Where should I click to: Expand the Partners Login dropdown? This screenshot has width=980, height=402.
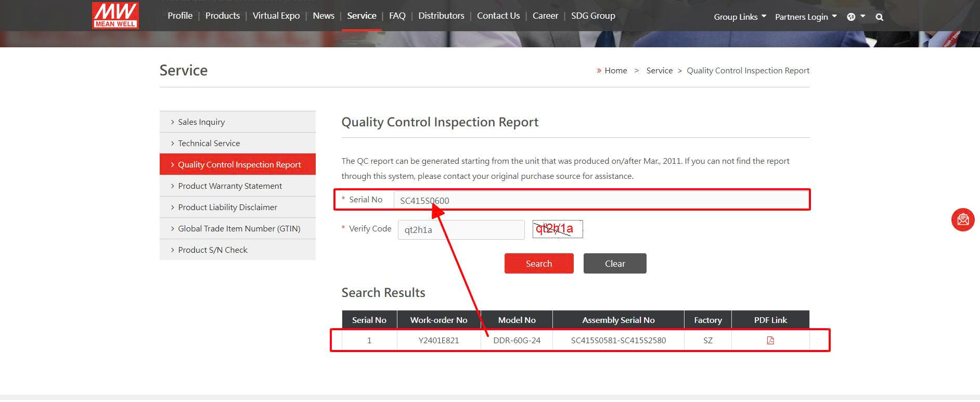click(x=805, y=17)
